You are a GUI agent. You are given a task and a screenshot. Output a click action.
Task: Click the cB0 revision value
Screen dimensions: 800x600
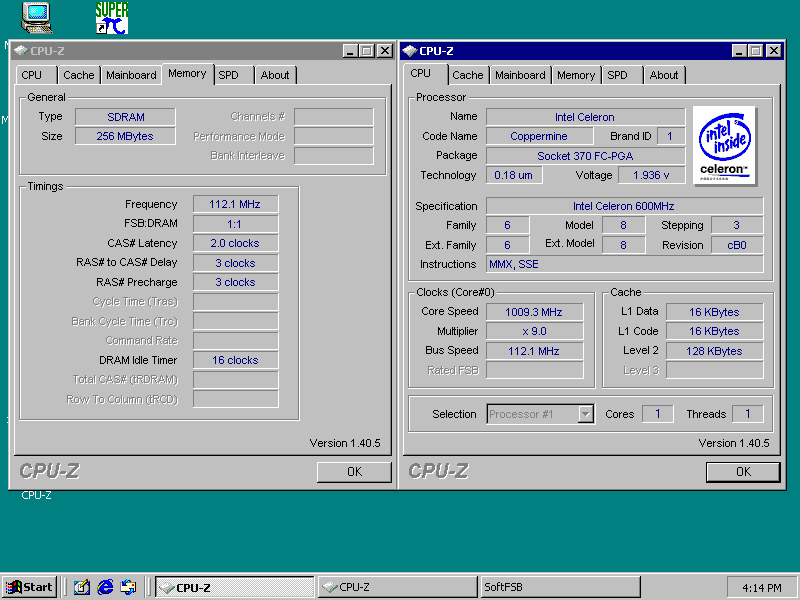click(737, 245)
